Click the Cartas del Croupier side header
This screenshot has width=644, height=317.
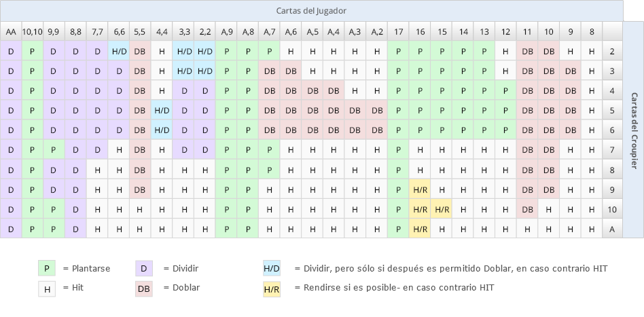coord(634,130)
